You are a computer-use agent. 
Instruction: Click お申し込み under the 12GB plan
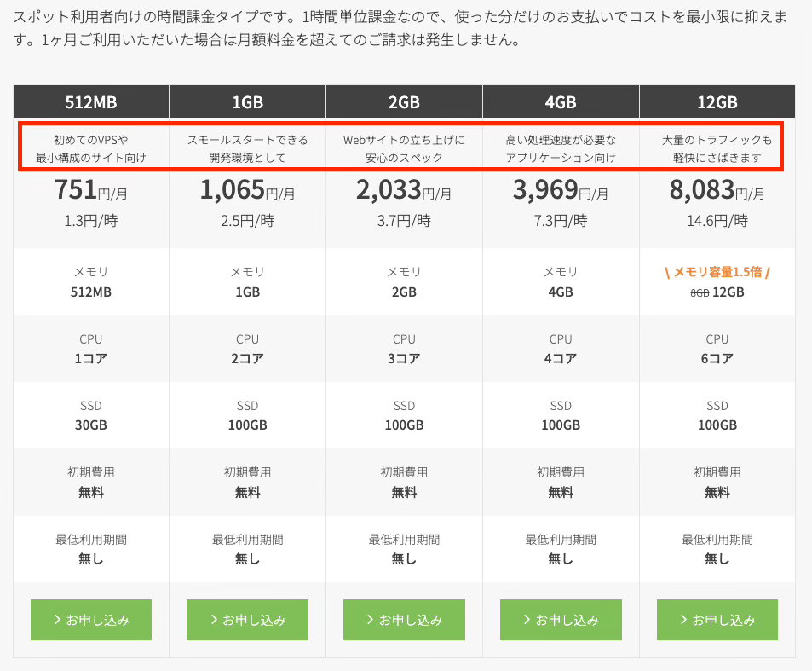click(x=717, y=620)
